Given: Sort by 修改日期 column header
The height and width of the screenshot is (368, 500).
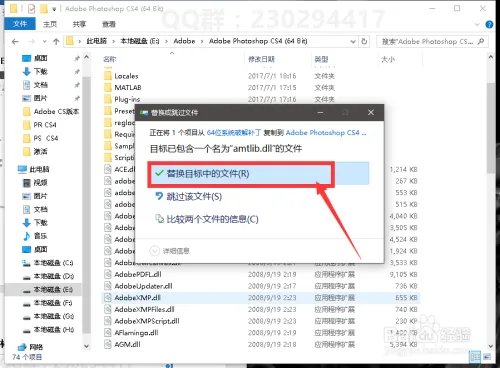Looking at the screenshot, I should (261, 59).
